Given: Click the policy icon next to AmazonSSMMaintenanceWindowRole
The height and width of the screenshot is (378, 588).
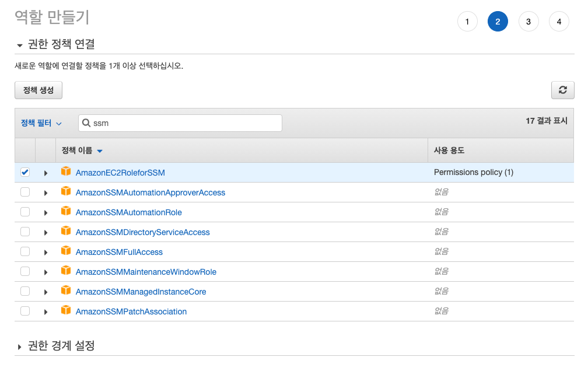Looking at the screenshot, I should click(x=66, y=271).
